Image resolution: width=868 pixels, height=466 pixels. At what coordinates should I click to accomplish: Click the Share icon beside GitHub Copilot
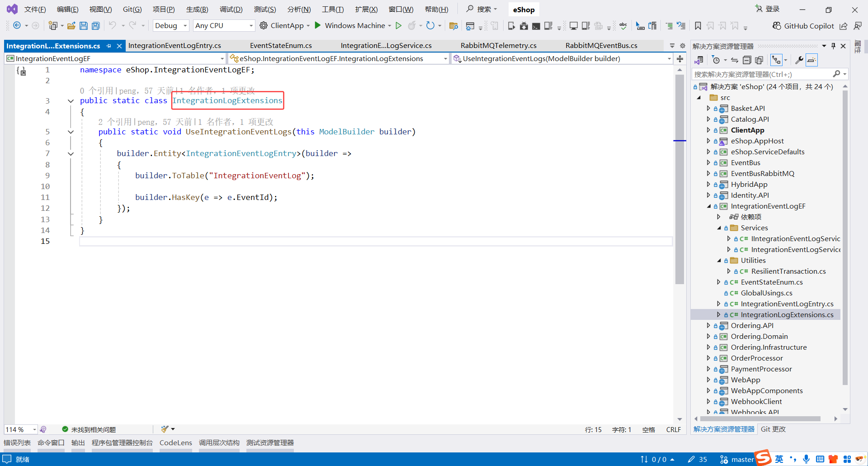(x=844, y=26)
